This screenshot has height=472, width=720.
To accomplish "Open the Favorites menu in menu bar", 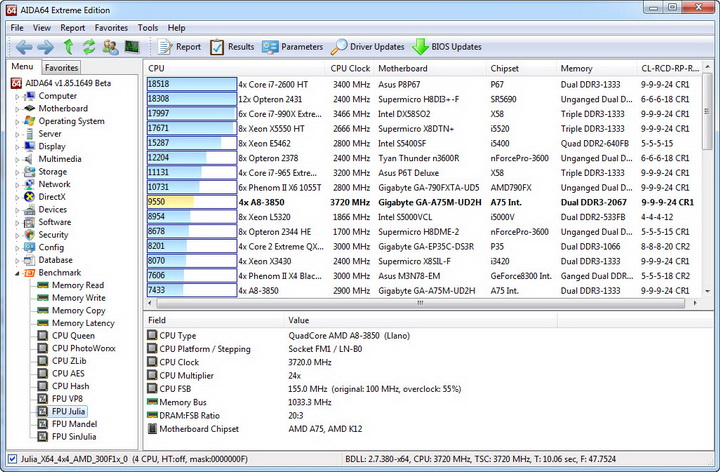I will coord(111,28).
